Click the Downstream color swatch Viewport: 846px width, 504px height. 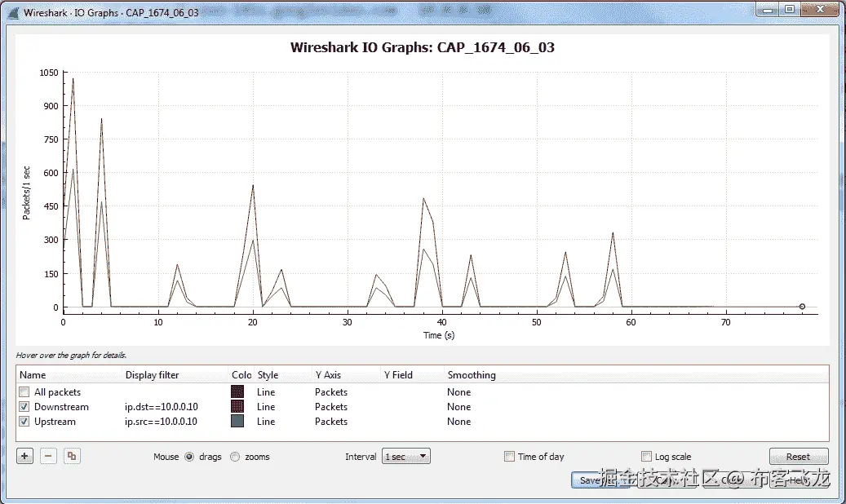coord(237,406)
